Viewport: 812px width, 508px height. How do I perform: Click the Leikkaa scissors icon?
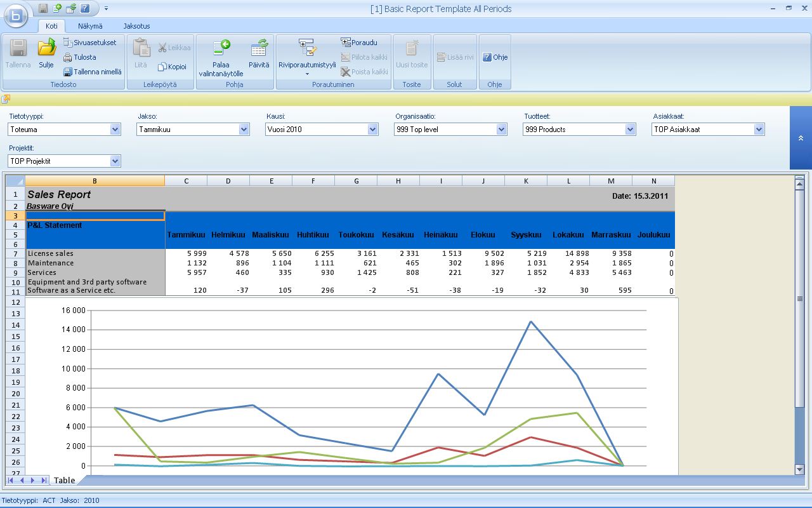[162, 48]
